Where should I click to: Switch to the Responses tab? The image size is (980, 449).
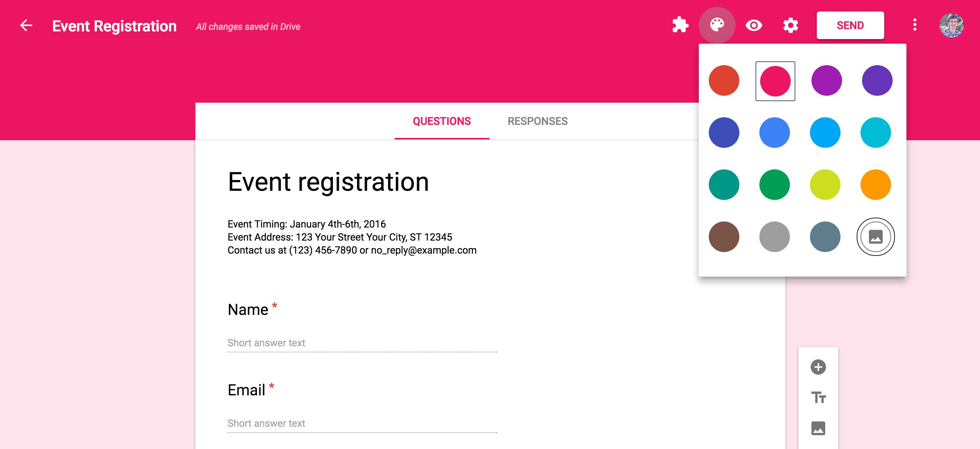(538, 121)
